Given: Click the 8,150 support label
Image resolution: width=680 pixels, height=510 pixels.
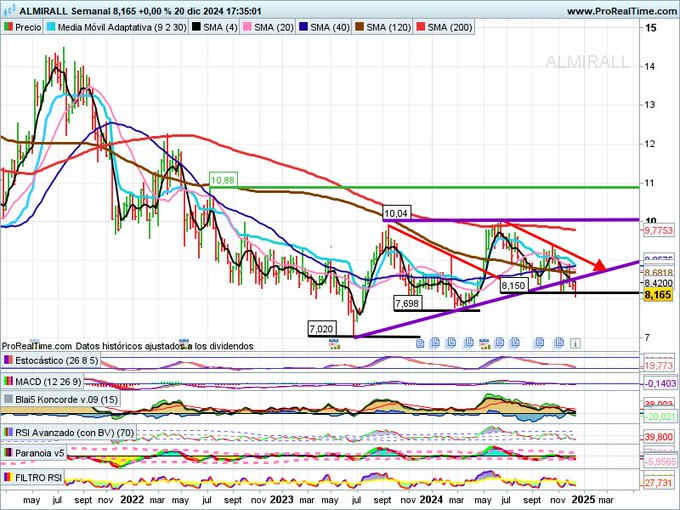Looking at the screenshot, I should point(514,286).
